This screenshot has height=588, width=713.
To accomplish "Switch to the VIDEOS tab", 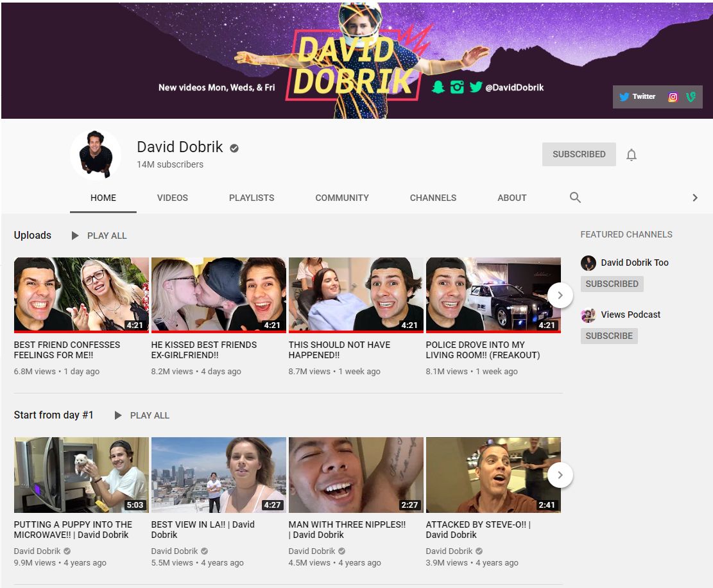I will pyautogui.click(x=173, y=198).
